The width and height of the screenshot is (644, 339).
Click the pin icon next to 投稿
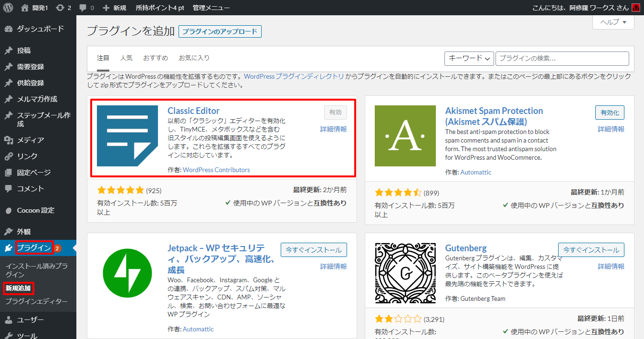tap(8, 51)
